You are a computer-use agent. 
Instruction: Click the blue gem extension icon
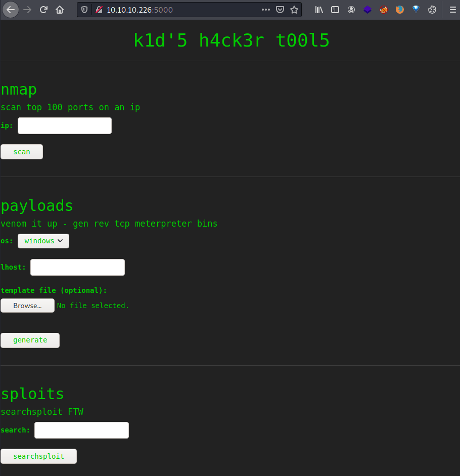(416, 10)
